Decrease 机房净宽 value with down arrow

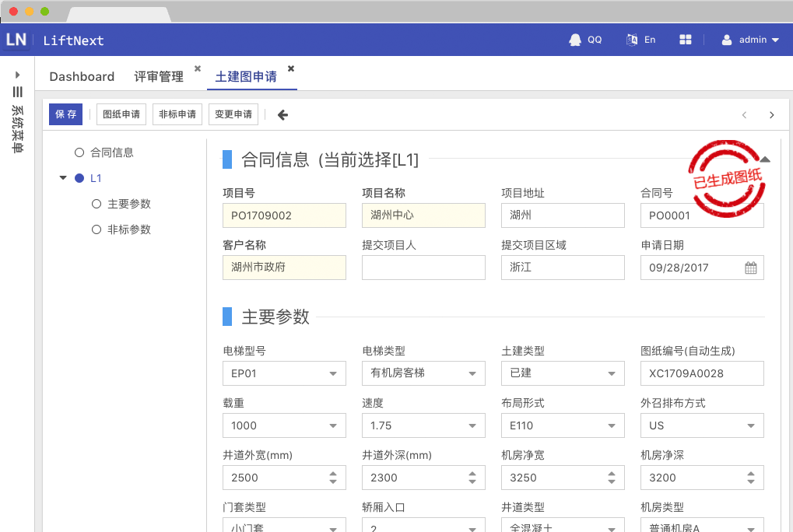click(612, 481)
